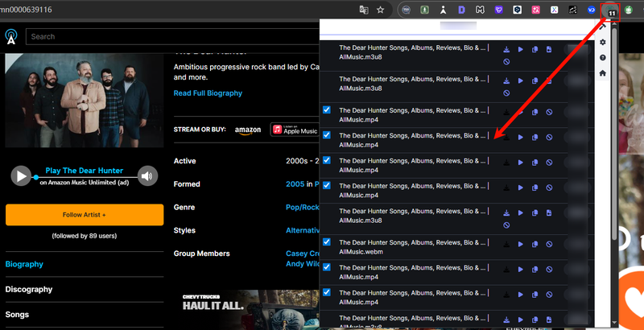
Task: Open the pink translate extension icon
Action: (535, 10)
